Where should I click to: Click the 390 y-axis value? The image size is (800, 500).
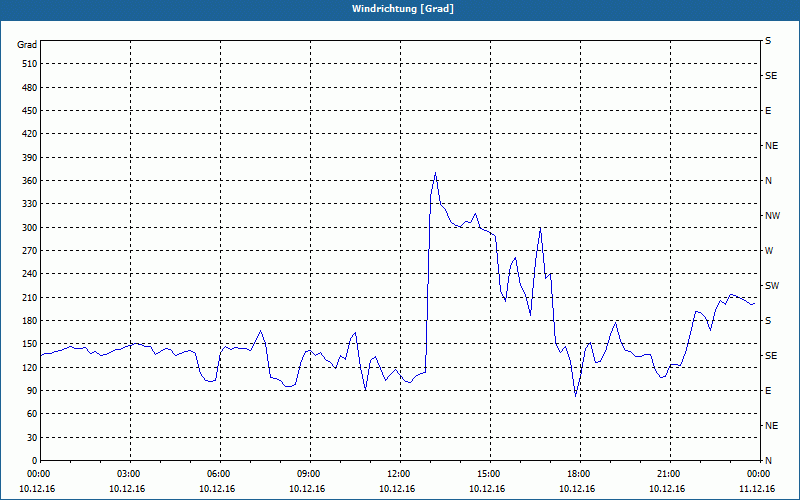(x=30, y=158)
